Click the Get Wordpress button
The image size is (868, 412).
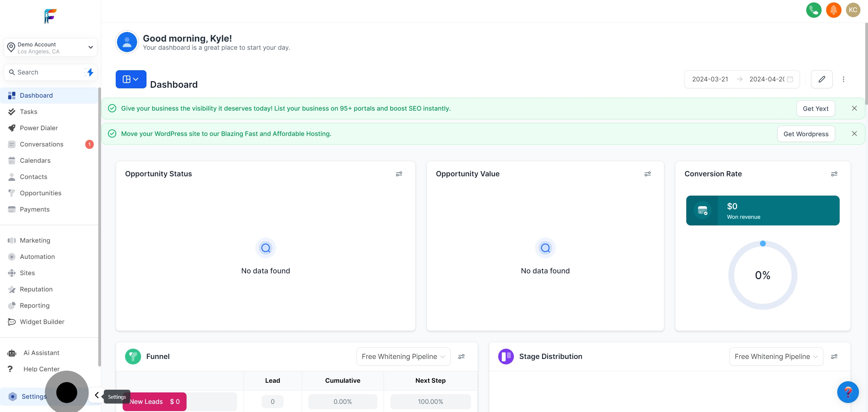pos(806,134)
